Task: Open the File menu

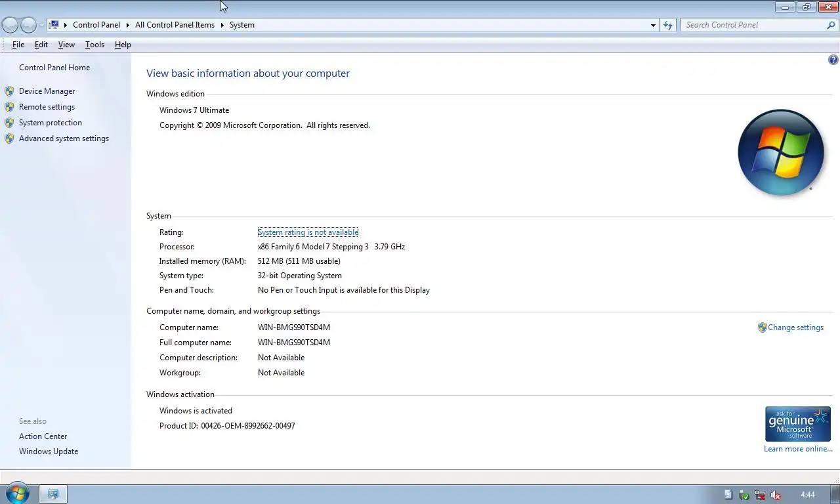Action: 18,45
